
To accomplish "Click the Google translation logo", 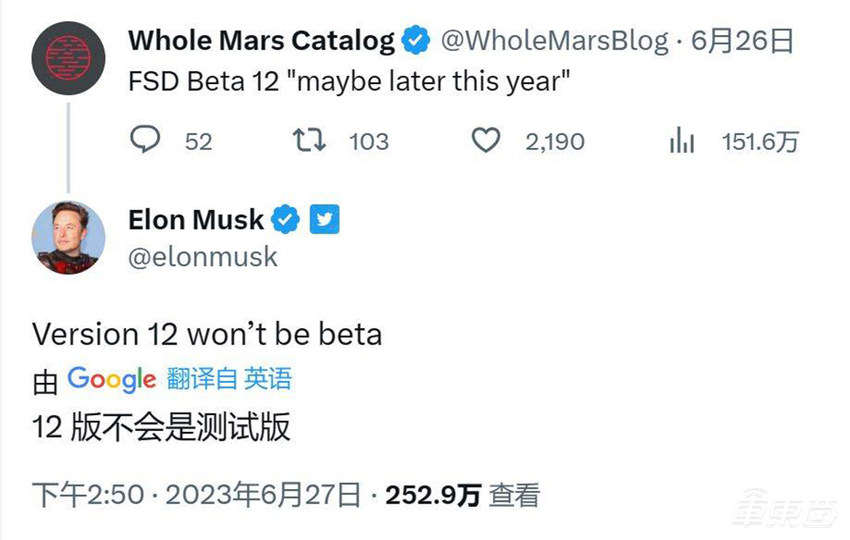I will tap(111, 379).
